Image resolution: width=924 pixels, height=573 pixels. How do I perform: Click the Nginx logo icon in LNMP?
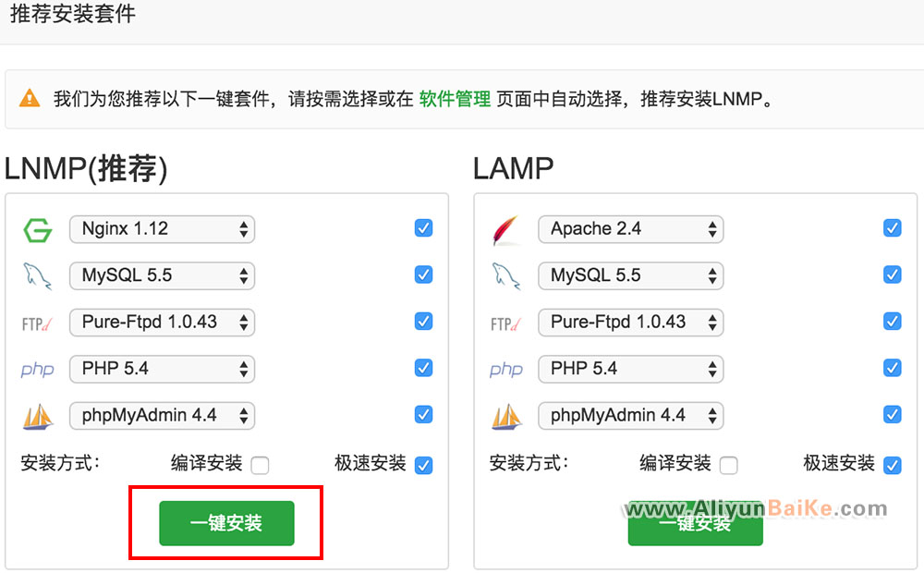coord(38,229)
